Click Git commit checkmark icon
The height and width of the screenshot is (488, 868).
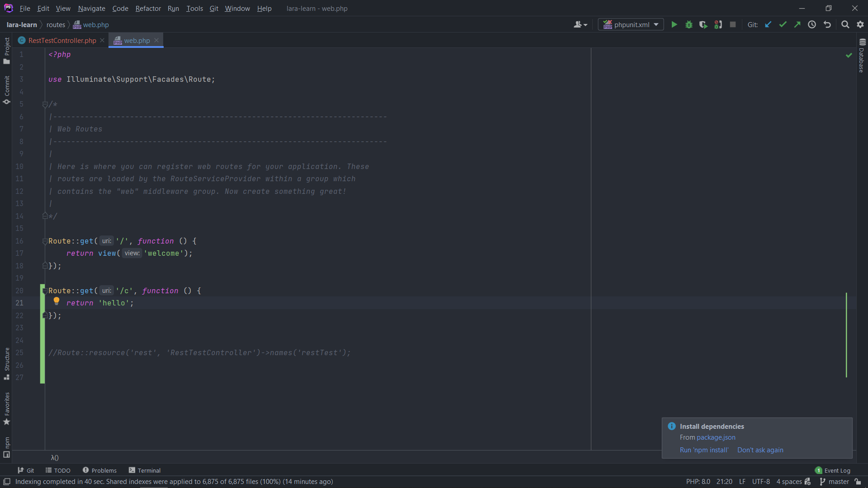783,24
